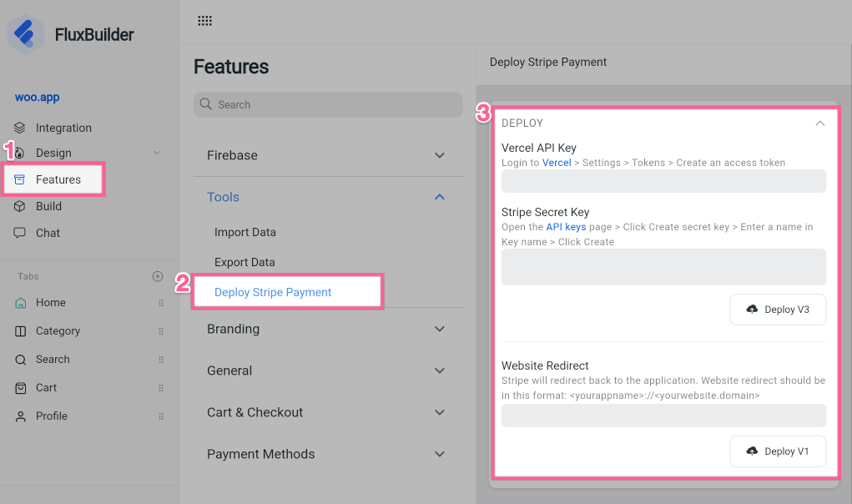Image resolution: width=852 pixels, height=504 pixels.
Task: Click the drag handle beside Category tab
Action: click(x=161, y=331)
